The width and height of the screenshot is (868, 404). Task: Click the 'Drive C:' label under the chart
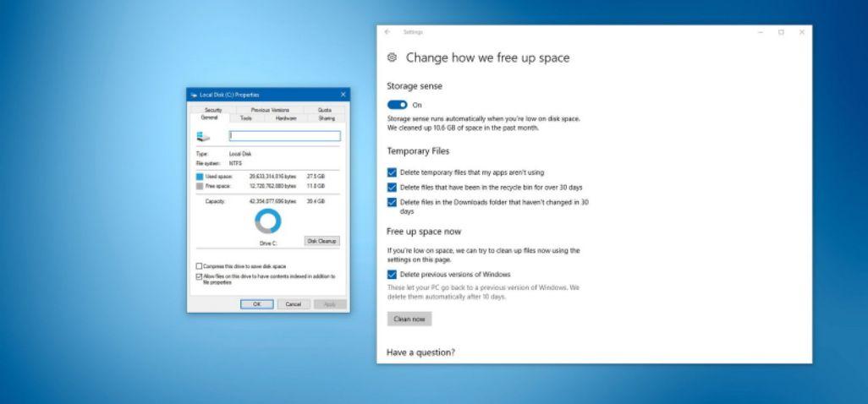268,243
